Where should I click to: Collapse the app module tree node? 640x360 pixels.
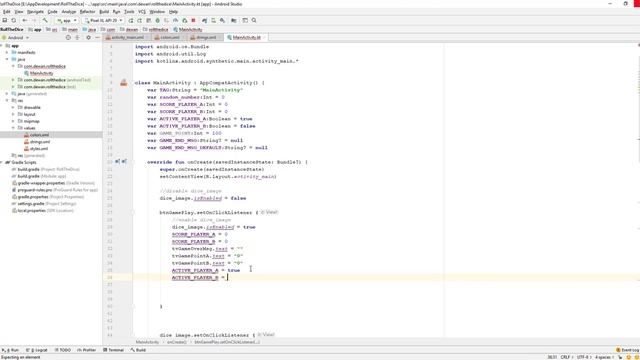coord(2,46)
